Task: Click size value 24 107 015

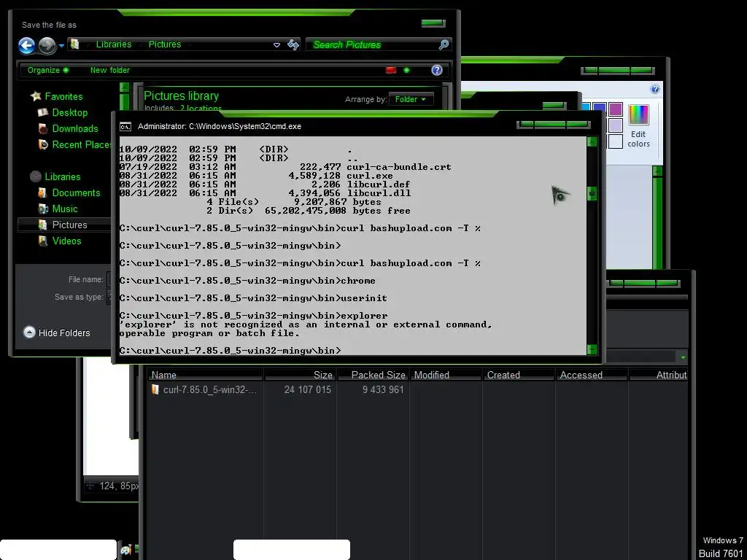Action: (307, 389)
